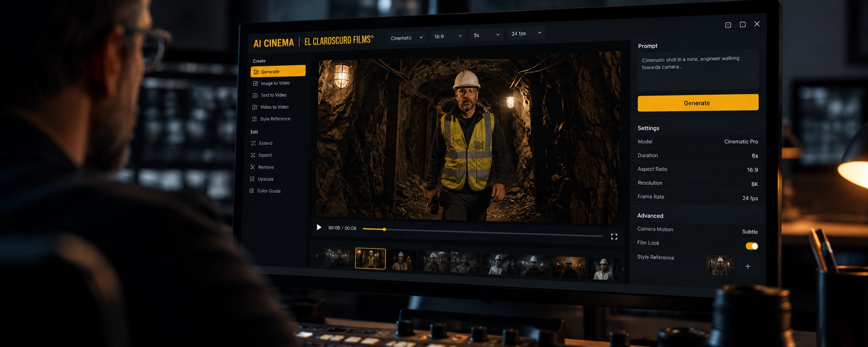
Task: Click the 16:9 Aspect Ratio setting value
Action: tap(752, 170)
